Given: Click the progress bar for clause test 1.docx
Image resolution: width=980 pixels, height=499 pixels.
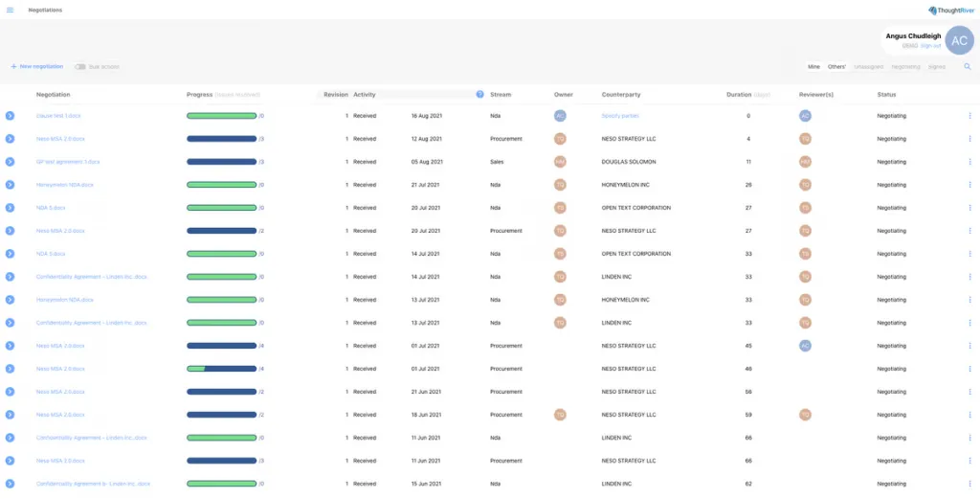Looking at the screenshot, I should [221, 116].
